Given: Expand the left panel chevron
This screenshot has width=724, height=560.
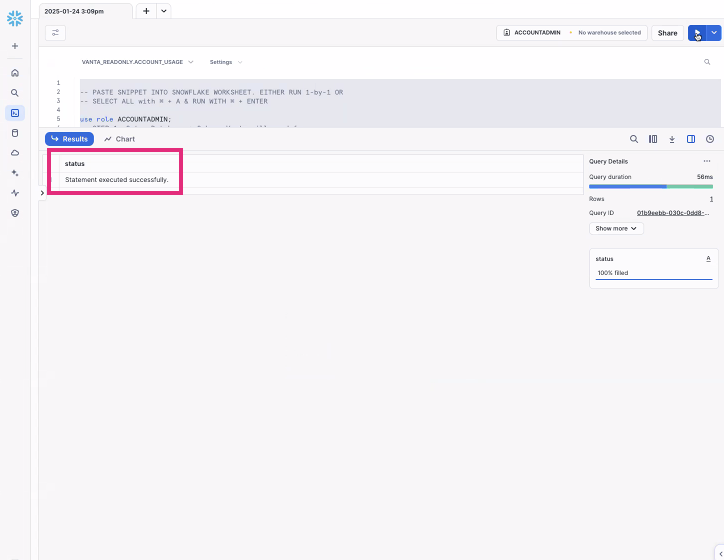Looking at the screenshot, I should click(x=42, y=193).
